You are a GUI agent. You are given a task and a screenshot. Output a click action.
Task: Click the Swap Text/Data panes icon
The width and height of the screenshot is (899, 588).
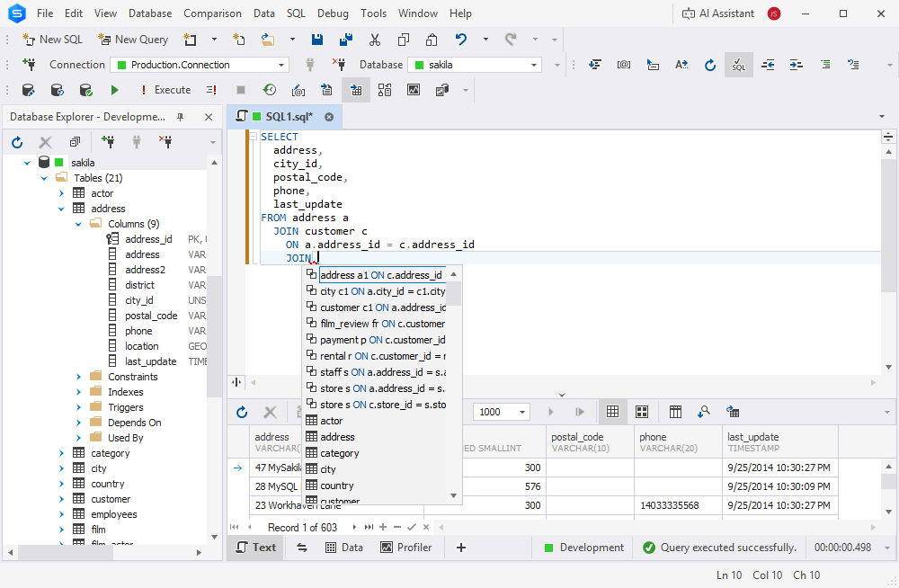(302, 548)
